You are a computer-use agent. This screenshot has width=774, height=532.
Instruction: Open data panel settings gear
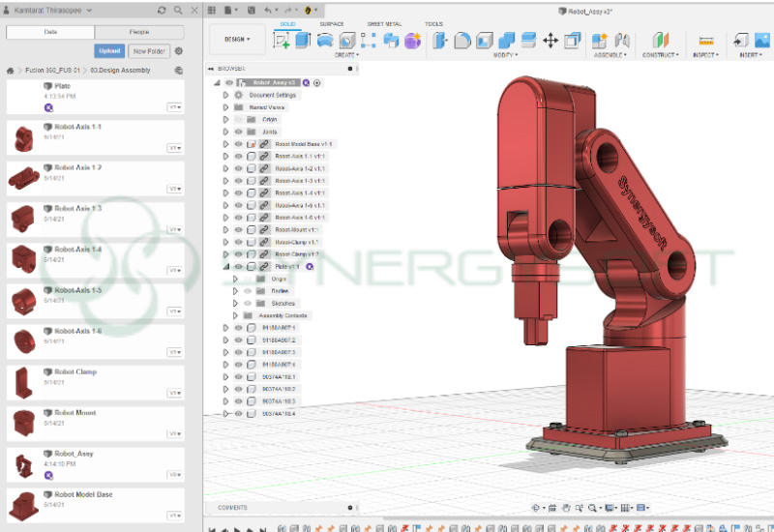tap(178, 50)
